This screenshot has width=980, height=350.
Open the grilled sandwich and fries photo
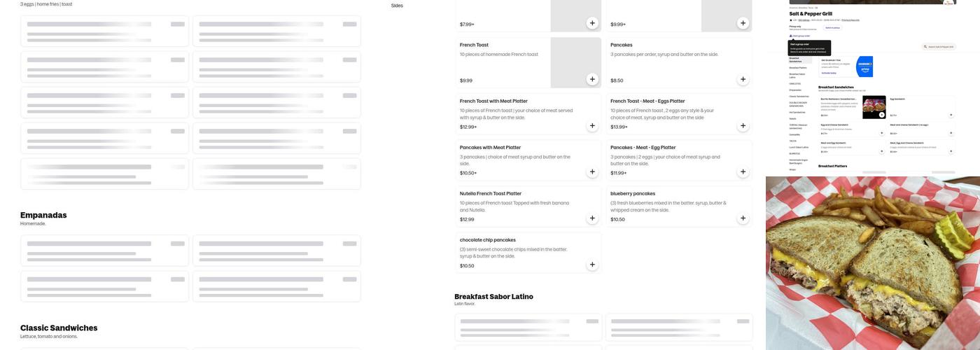click(873, 263)
